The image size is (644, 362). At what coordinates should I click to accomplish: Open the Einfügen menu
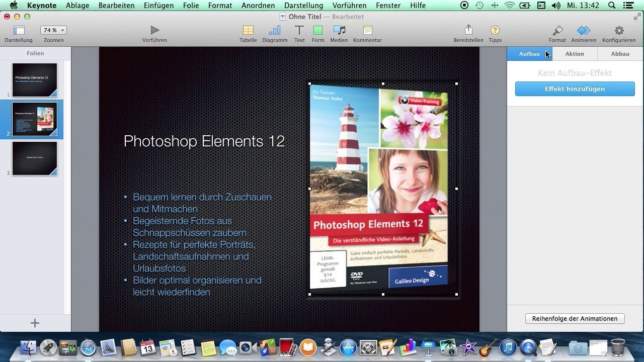158,6
